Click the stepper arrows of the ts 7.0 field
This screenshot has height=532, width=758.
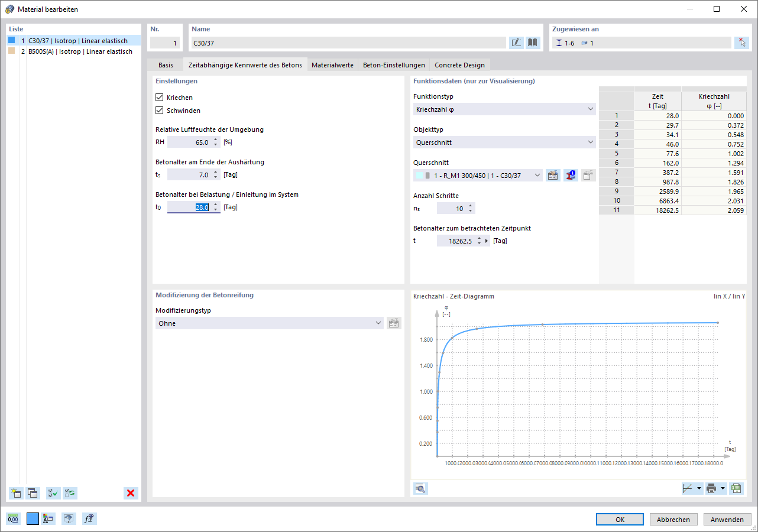tap(216, 174)
